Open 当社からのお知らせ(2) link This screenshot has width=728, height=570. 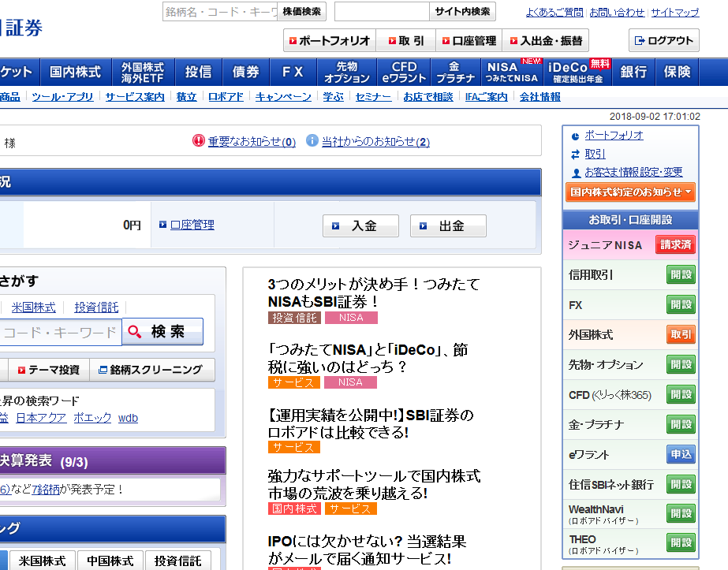click(375, 142)
